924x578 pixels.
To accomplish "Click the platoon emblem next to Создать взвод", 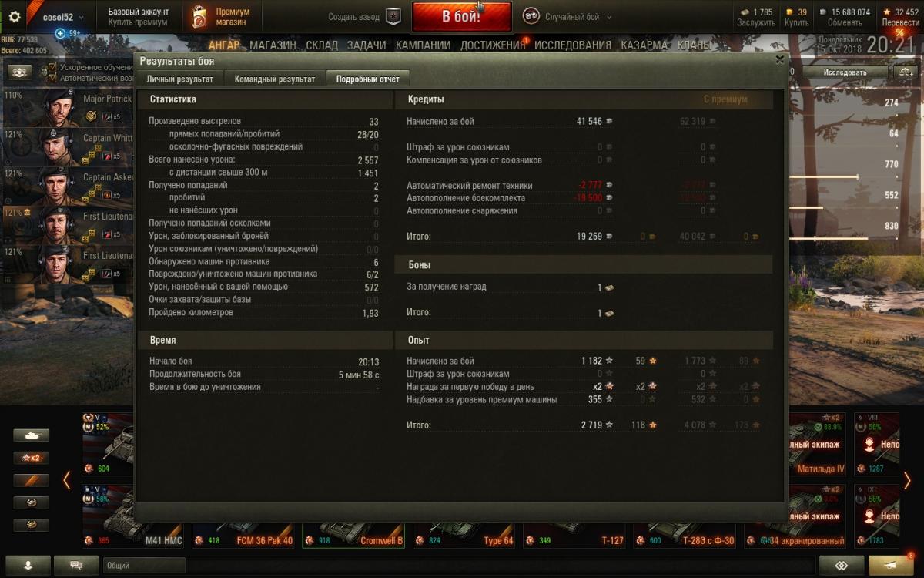I will pyautogui.click(x=393, y=16).
